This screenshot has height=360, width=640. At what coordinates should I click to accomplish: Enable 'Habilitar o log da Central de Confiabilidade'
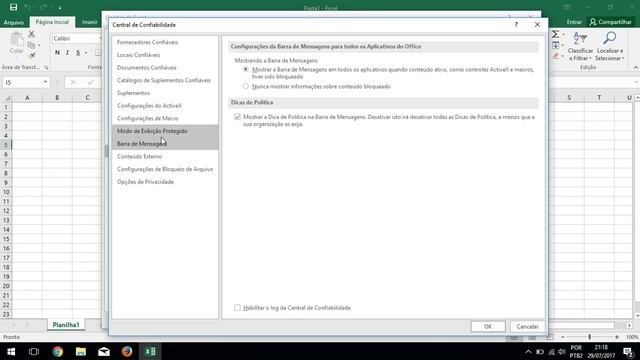pos(238,308)
